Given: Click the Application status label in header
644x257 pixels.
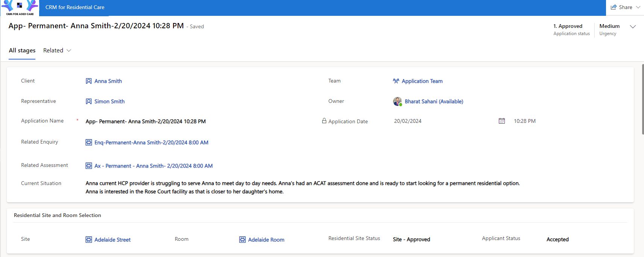Looking at the screenshot, I should pos(571,34).
